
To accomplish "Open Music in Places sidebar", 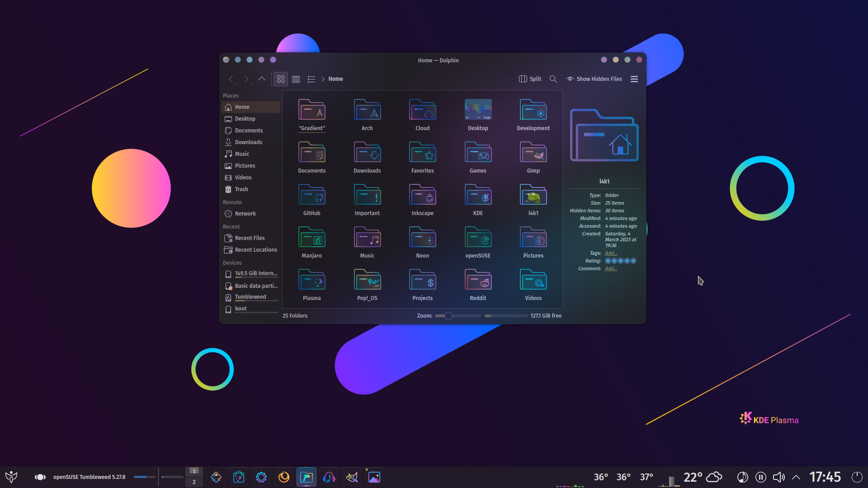I will (x=251, y=154).
